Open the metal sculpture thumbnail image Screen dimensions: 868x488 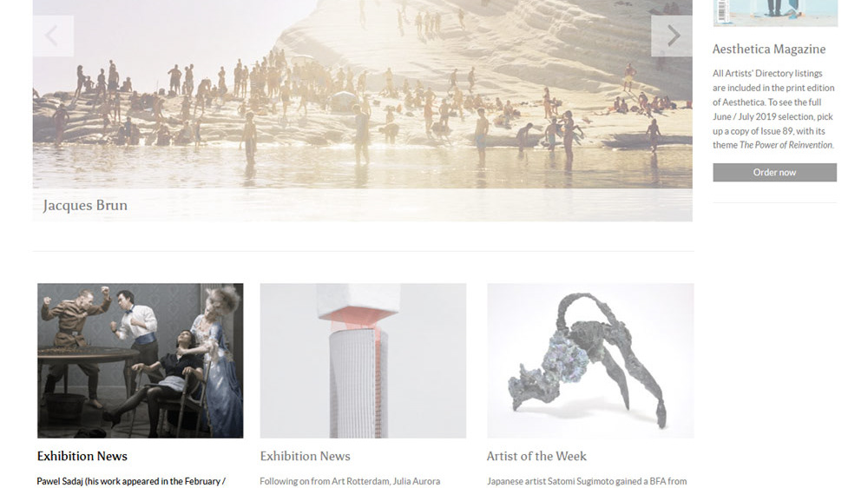pos(590,360)
